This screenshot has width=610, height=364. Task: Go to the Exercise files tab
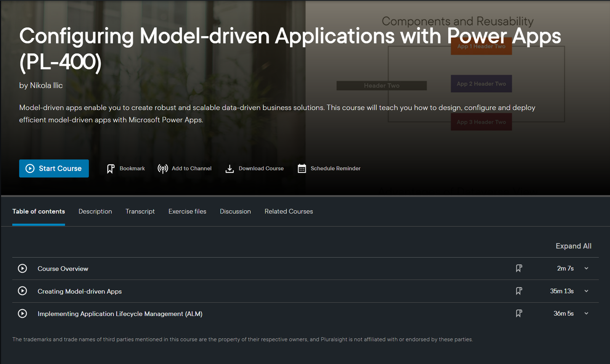(187, 211)
